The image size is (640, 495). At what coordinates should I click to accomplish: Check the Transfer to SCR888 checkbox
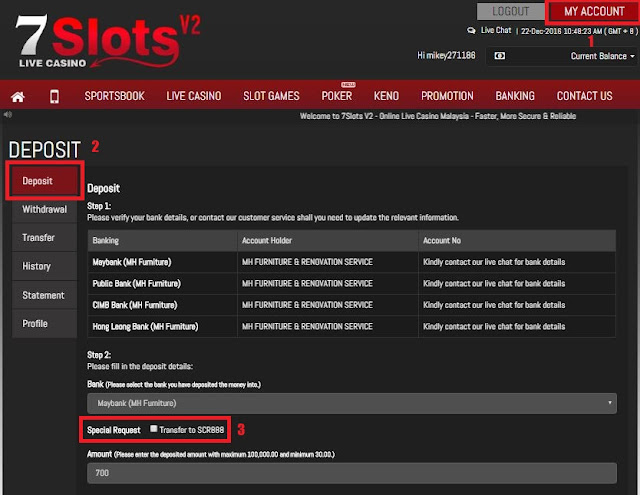tap(153, 428)
